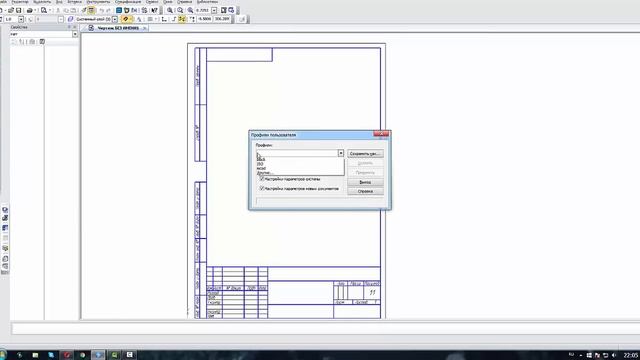Click the X coordinate value field

(x=204, y=19)
